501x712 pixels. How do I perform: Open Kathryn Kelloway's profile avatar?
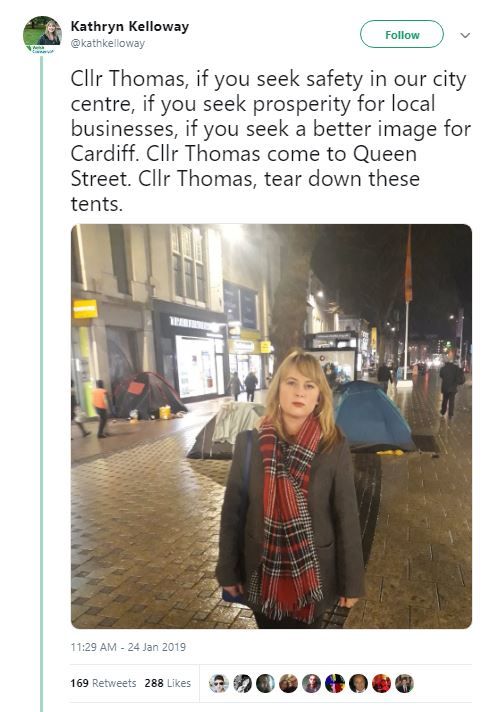[42, 35]
